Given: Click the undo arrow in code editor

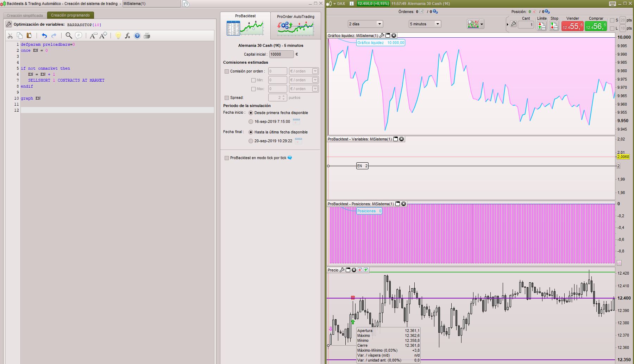Looking at the screenshot, I should coord(44,36).
